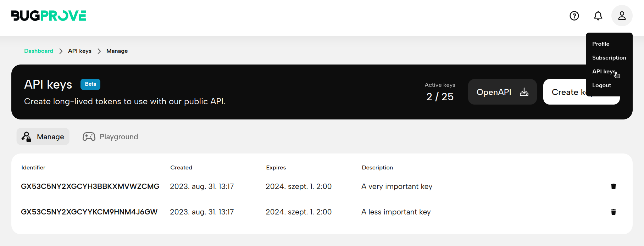Image resolution: width=644 pixels, height=246 pixels.
Task: Click the Beta badge
Action: coord(90,84)
